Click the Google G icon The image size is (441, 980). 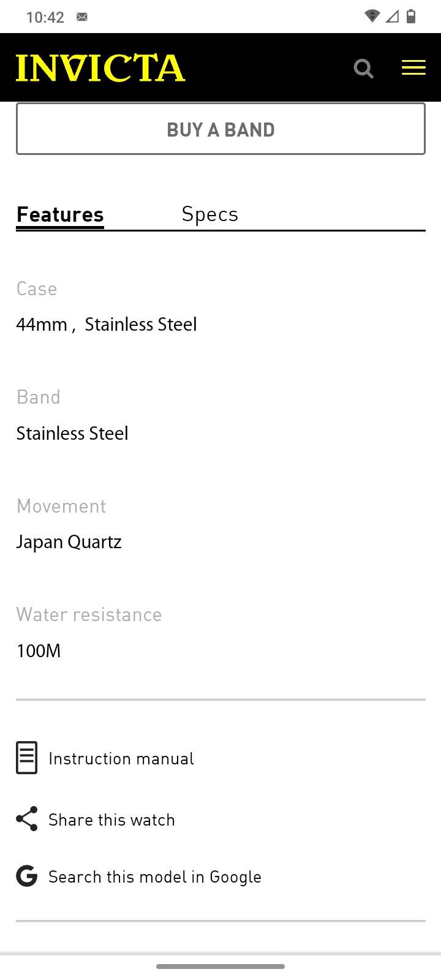[26, 876]
